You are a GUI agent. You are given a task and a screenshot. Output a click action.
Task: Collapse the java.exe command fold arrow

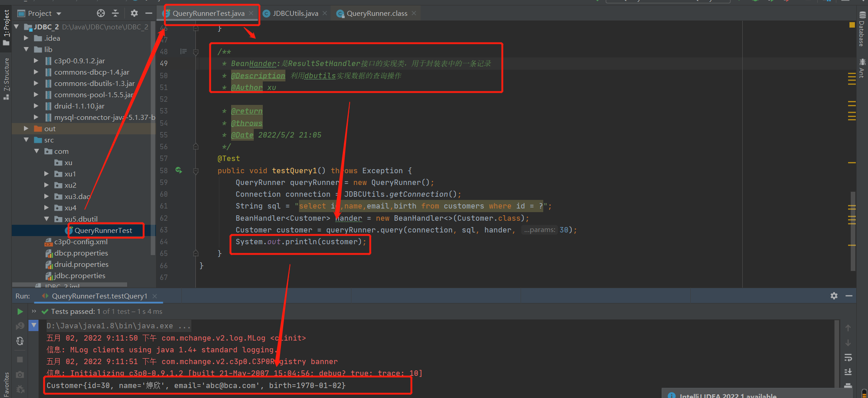click(x=34, y=325)
